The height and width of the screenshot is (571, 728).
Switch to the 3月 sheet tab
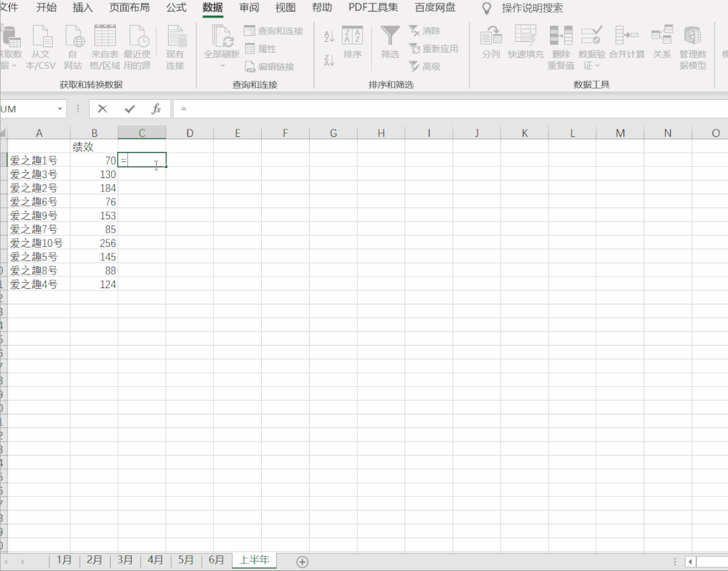(125, 560)
